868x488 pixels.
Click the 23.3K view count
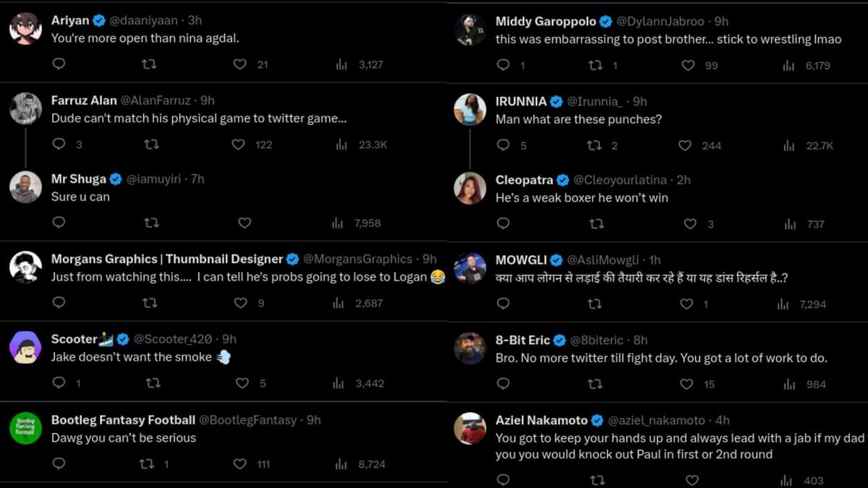pos(373,144)
